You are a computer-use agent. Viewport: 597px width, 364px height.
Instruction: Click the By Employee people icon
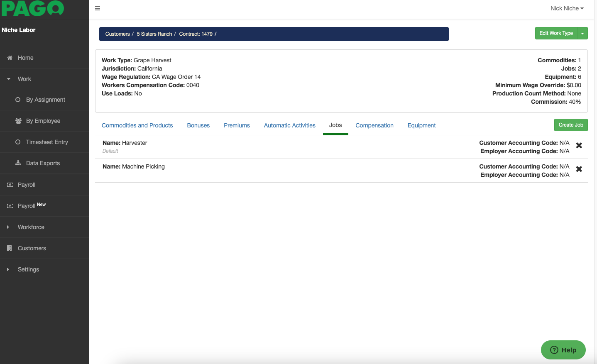pyautogui.click(x=18, y=121)
